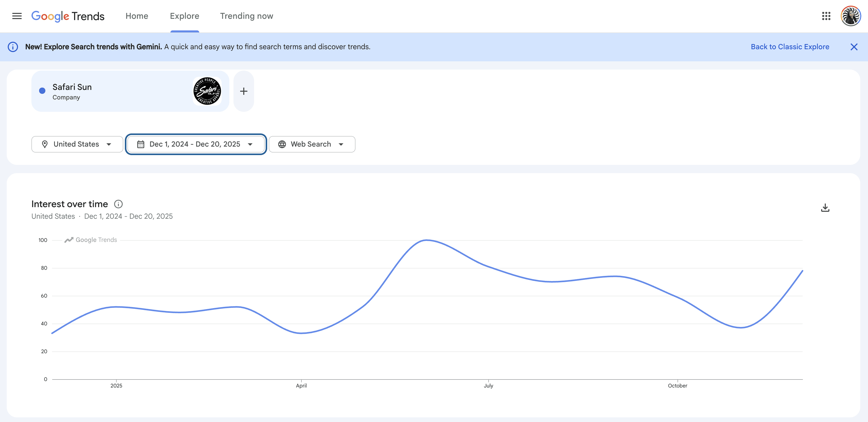Open the date range dropdown
Image resolution: width=868 pixels, height=422 pixels.
196,144
